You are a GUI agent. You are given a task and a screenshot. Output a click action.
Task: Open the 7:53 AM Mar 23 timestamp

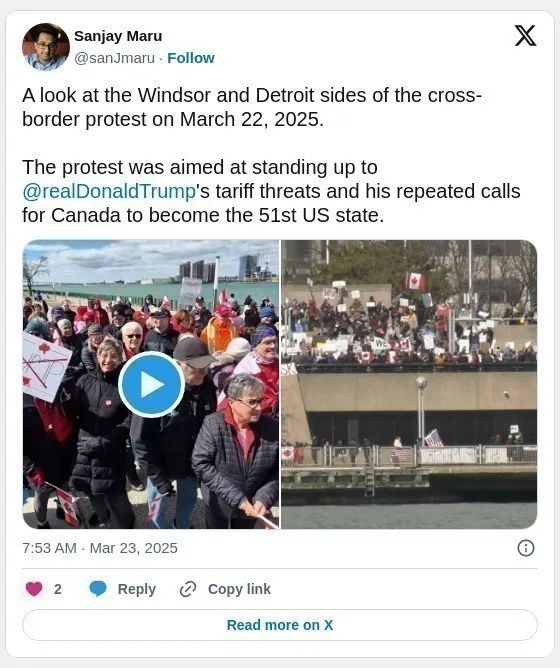pos(100,548)
